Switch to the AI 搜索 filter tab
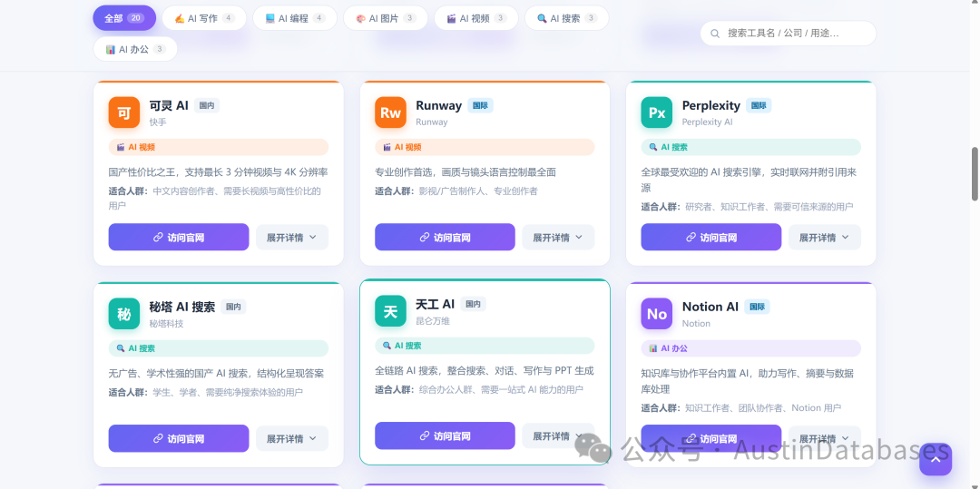Screen dimensions: 980x489 567,18
